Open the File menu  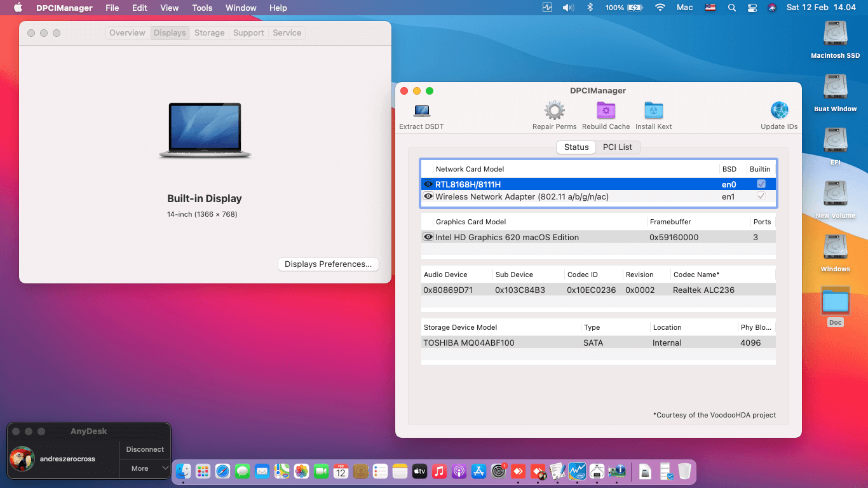pyautogui.click(x=112, y=8)
